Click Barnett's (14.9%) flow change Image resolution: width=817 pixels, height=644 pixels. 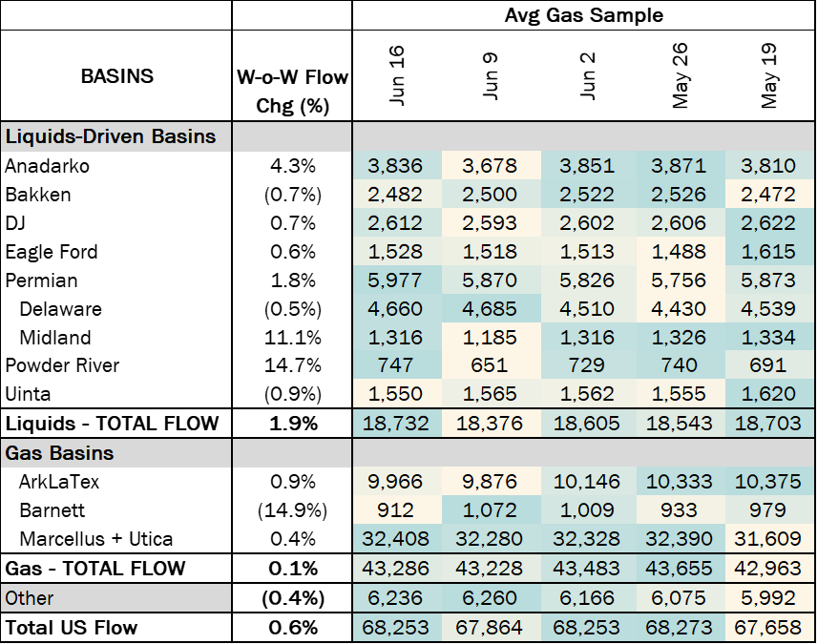point(293,510)
